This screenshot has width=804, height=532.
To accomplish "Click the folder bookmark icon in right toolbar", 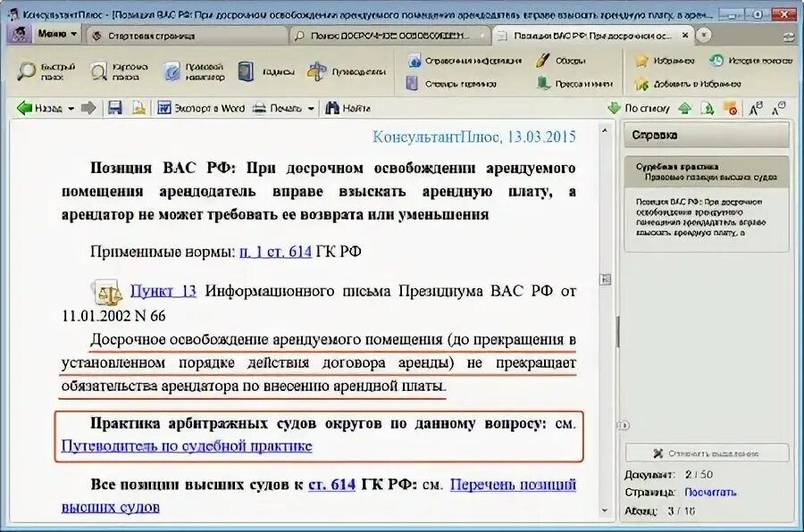I will (730, 108).
